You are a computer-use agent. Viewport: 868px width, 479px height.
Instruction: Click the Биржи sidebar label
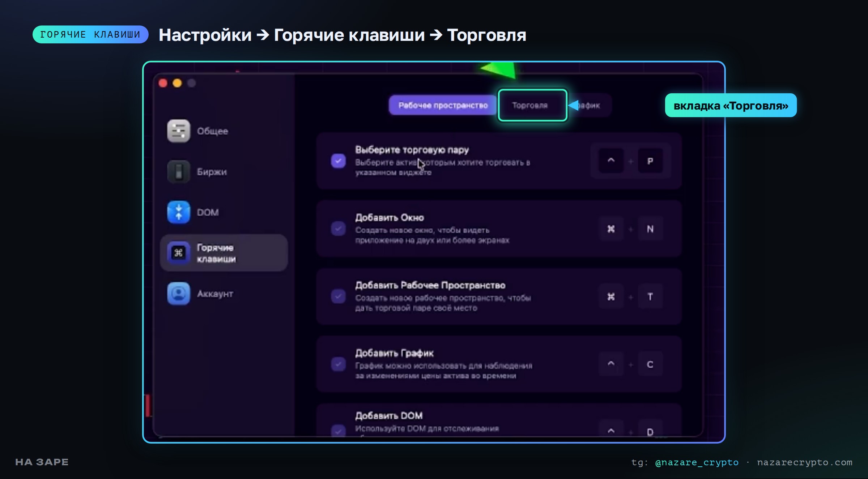[212, 172]
